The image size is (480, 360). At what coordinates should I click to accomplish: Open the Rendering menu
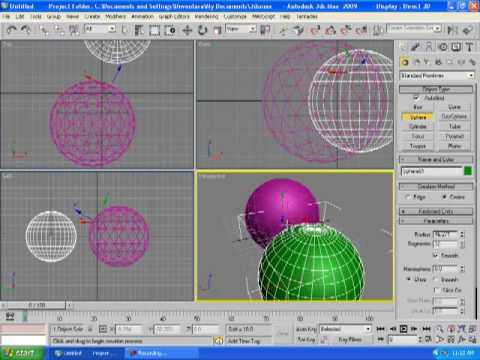[206, 16]
